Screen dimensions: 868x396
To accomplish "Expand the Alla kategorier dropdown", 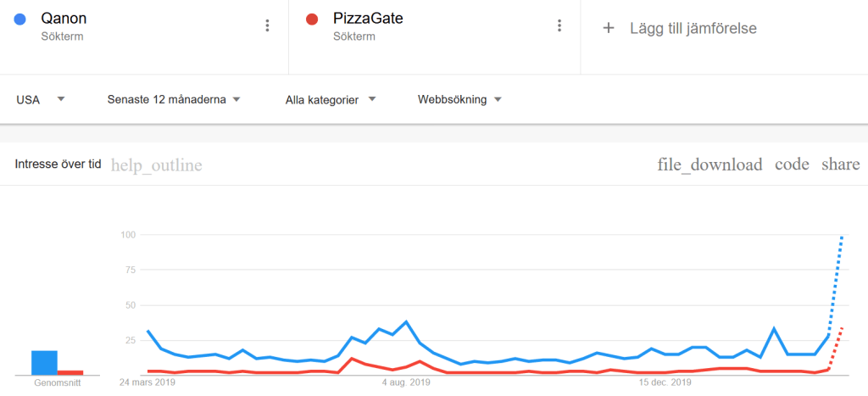I will tap(331, 99).
